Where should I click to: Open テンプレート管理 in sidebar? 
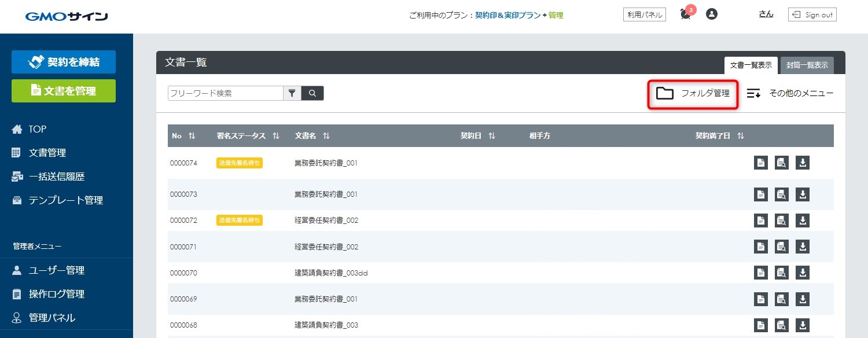pyautogui.click(x=65, y=200)
